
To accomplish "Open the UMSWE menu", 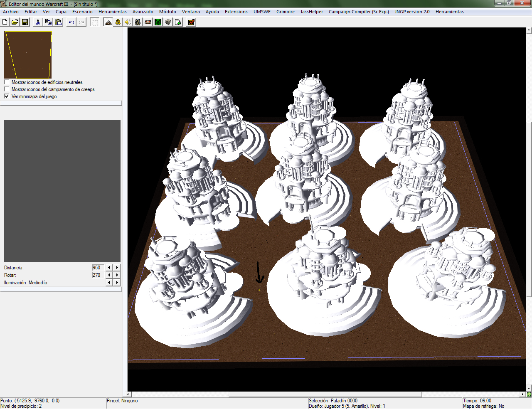I will (x=262, y=12).
